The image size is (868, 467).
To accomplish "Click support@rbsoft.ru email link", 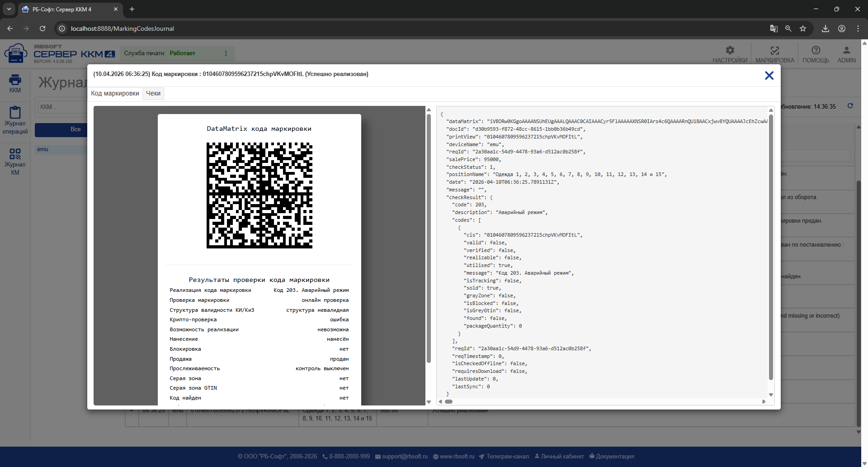I will click(x=401, y=457).
